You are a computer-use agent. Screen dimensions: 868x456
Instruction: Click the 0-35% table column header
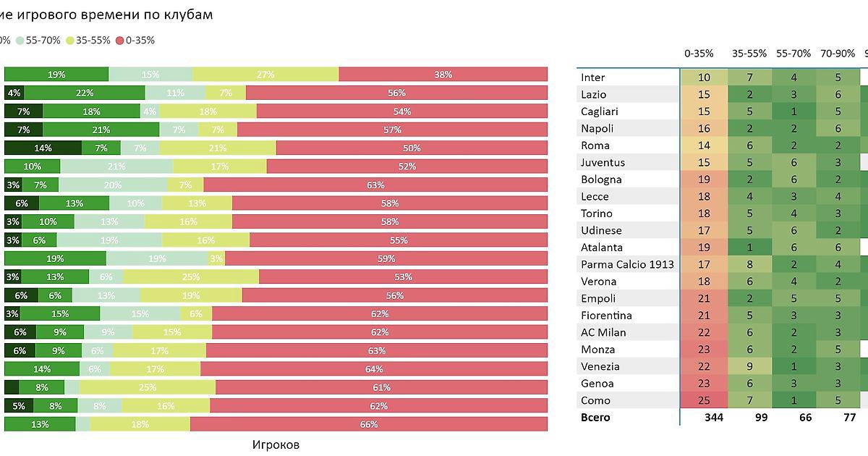coord(699,54)
